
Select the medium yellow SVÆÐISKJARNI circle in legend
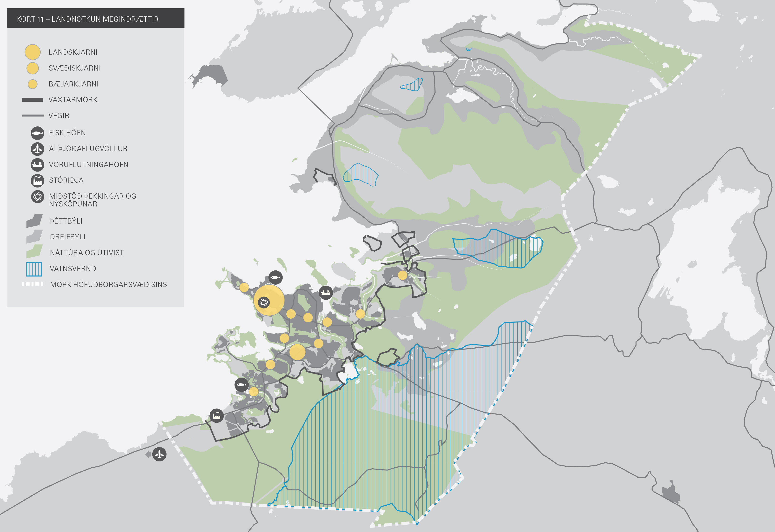tap(33, 68)
